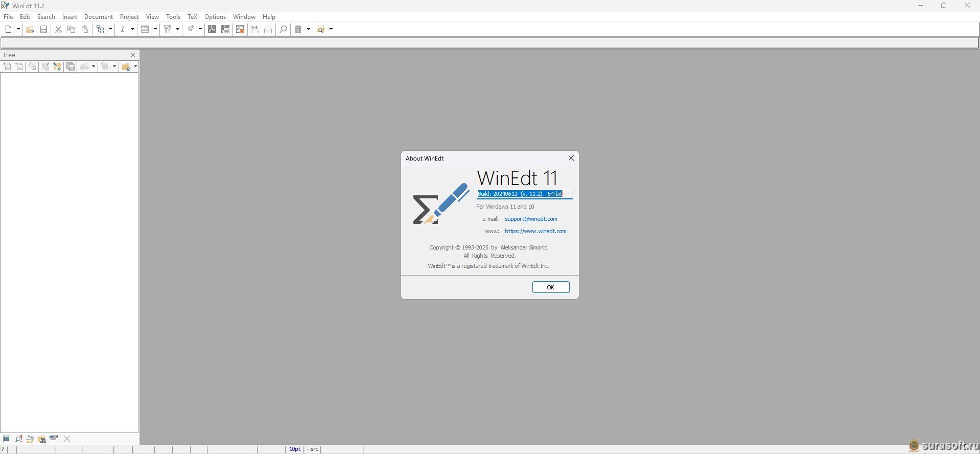
Task: Open the dropdown next to the B+ icon
Action: [200, 29]
